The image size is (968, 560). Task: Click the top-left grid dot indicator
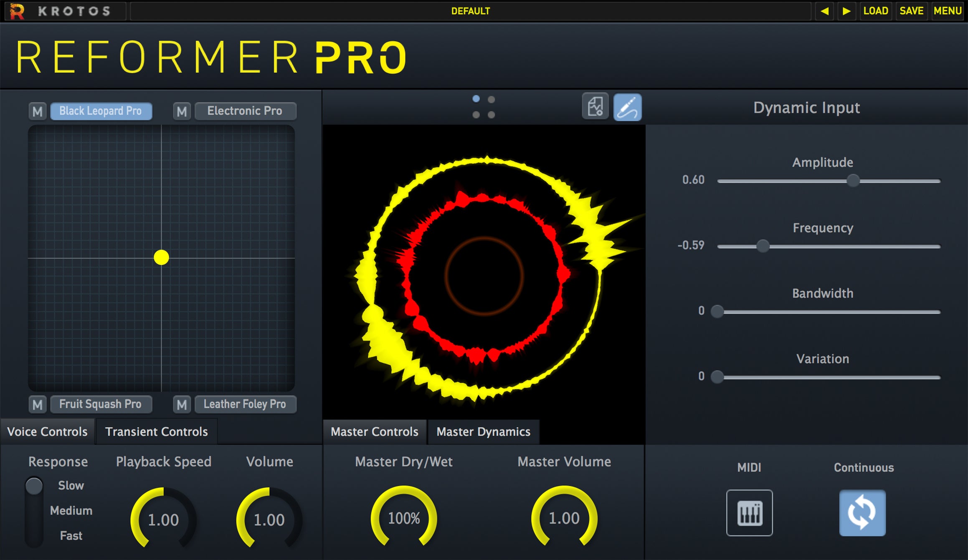point(476,98)
